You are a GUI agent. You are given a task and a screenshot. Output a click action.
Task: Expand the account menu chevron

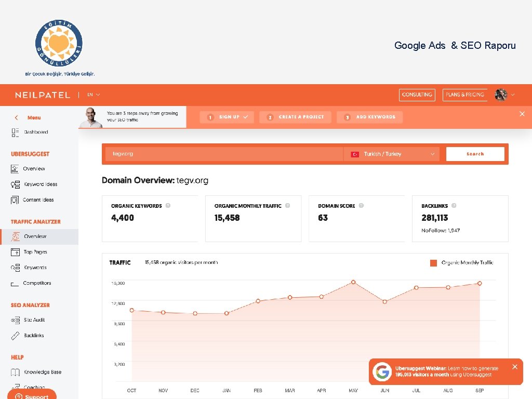pyautogui.click(x=513, y=95)
